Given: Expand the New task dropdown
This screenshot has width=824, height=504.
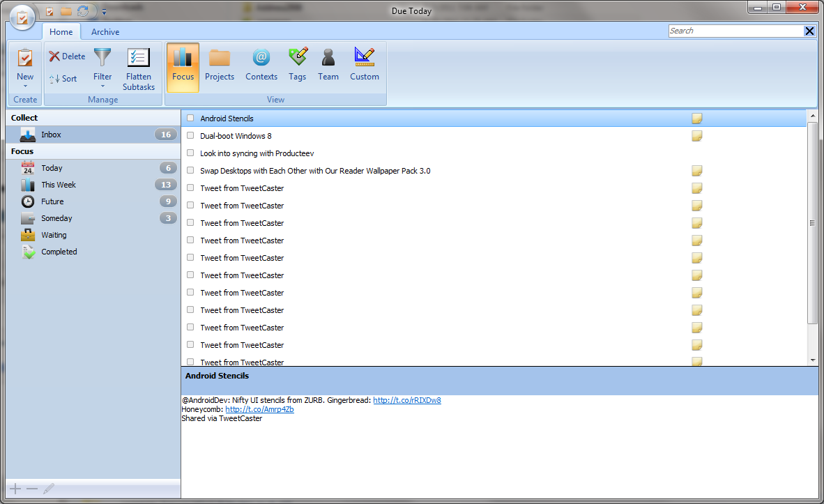Looking at the screenshot, I should coord(25,85).
